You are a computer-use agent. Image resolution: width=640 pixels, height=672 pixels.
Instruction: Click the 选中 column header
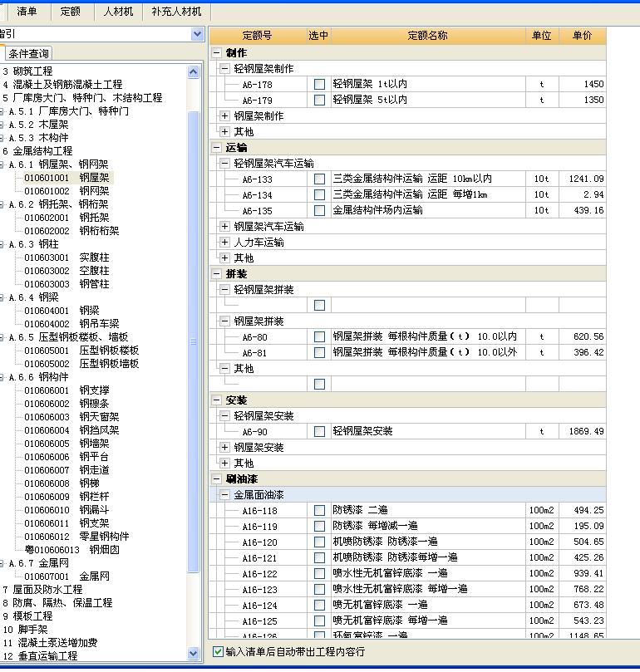pyautogui.click(x=318, y=36)
